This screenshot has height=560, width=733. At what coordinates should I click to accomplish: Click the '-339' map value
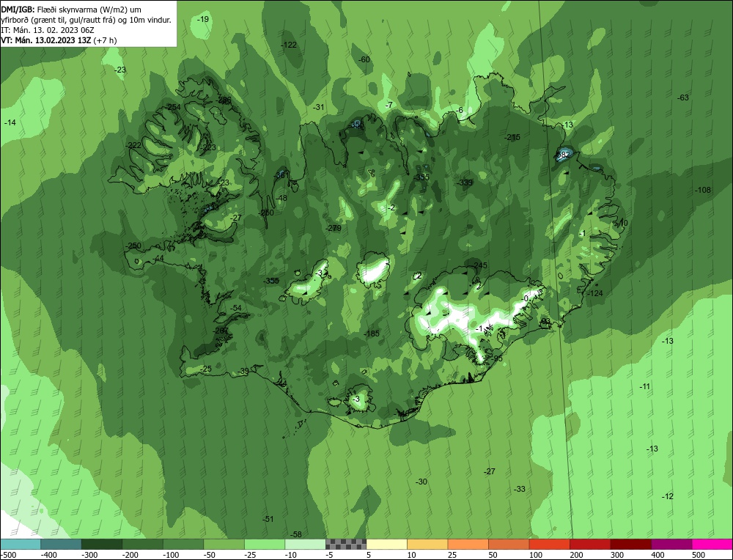click(x=465, y=183)
